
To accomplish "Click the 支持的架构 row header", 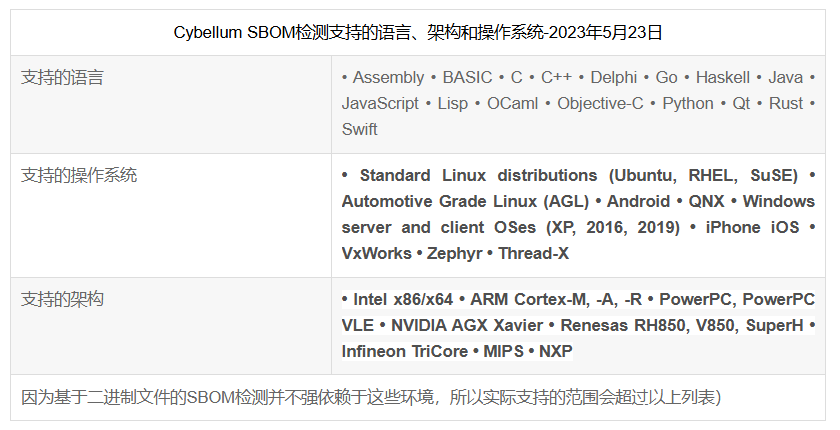I will point(62,299).
